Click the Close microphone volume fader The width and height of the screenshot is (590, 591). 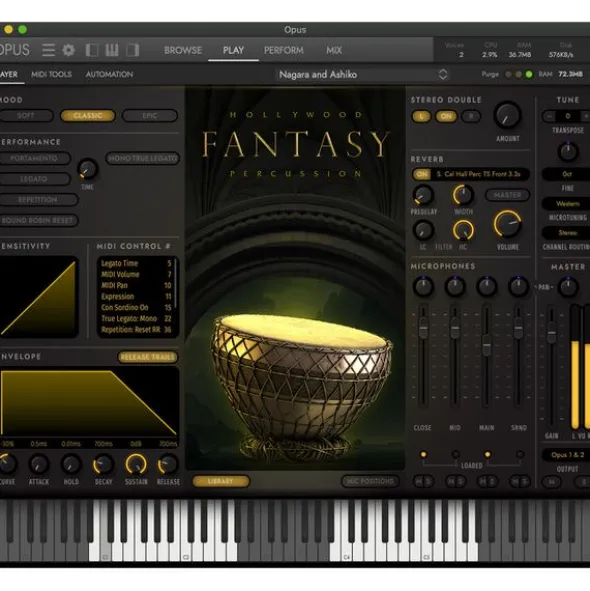click(x=423, y=327)
